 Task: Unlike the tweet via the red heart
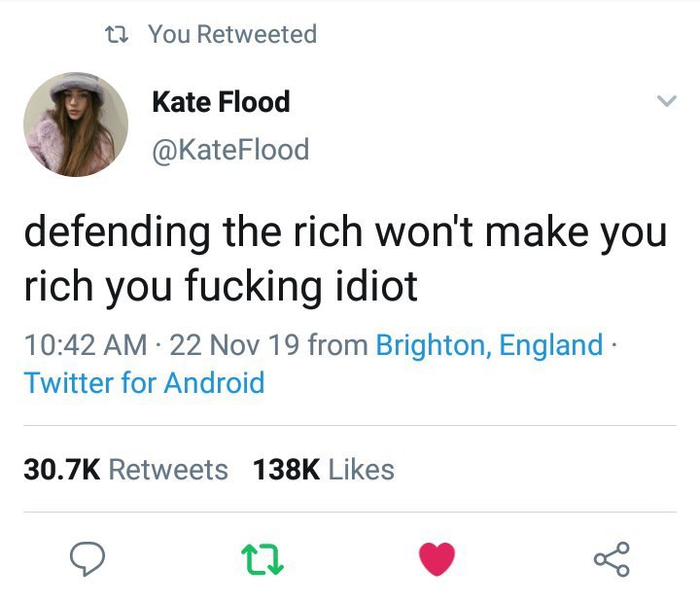pyautogui.click(x=437, y=558)
